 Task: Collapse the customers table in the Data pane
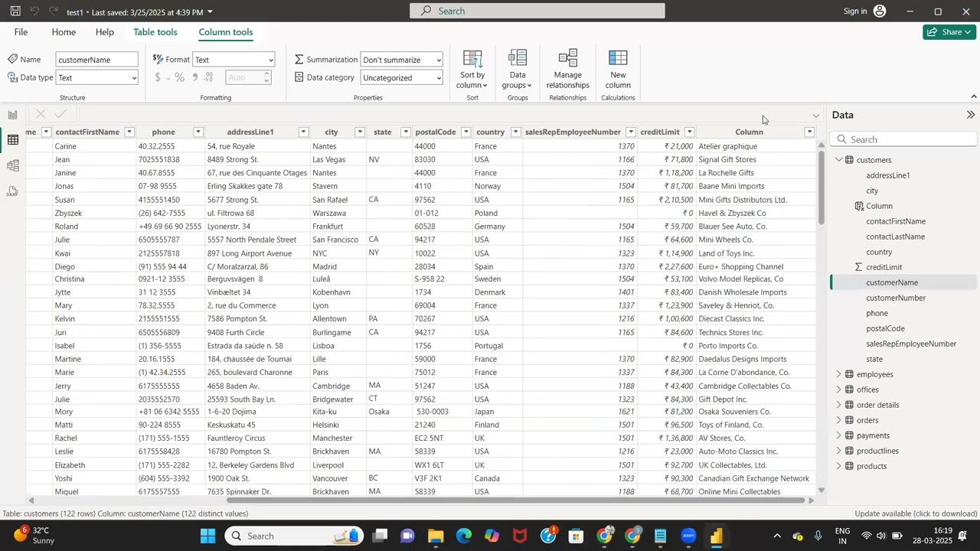click(x=838, y=160)
